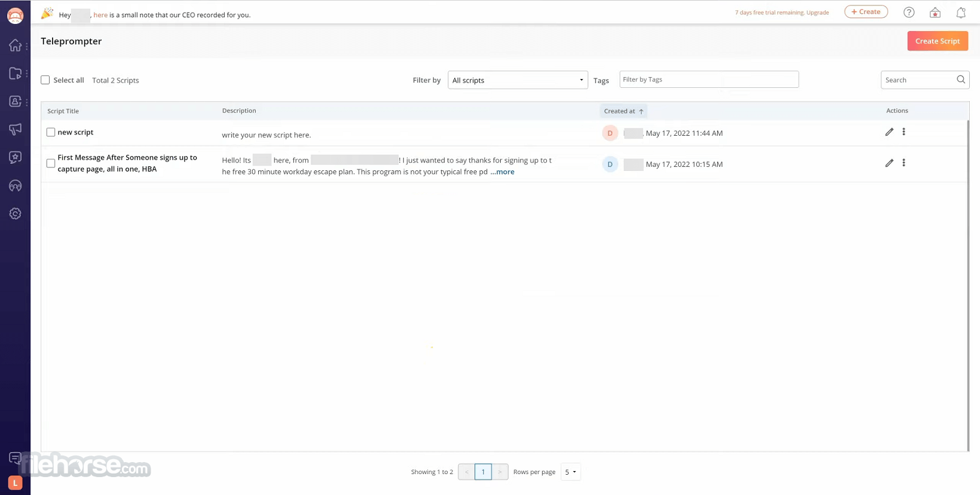The image size is (980, 495).
Task: Click 'May 17, 2022 10:15 AM' date
Action: (684, 164)
